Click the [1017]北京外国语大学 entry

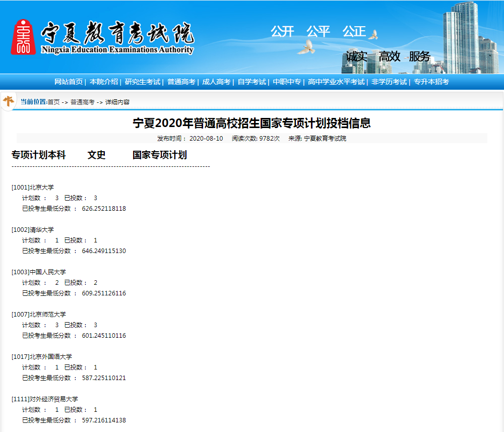click(42, 357)
